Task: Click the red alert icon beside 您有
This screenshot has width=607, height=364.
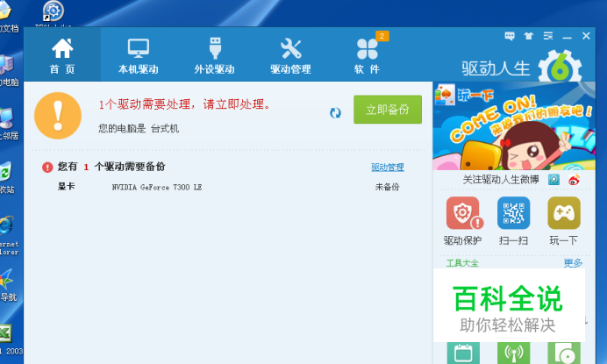Action: pos(47,168)
